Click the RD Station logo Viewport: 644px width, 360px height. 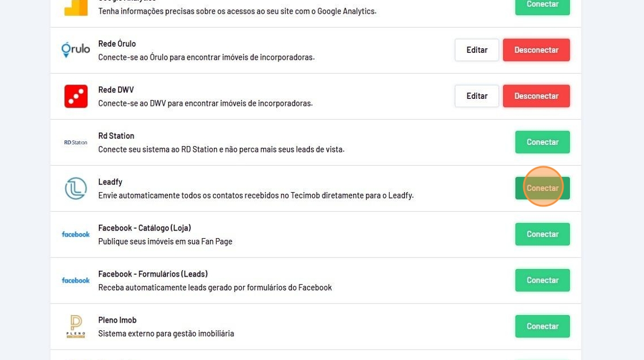point(76,142)
